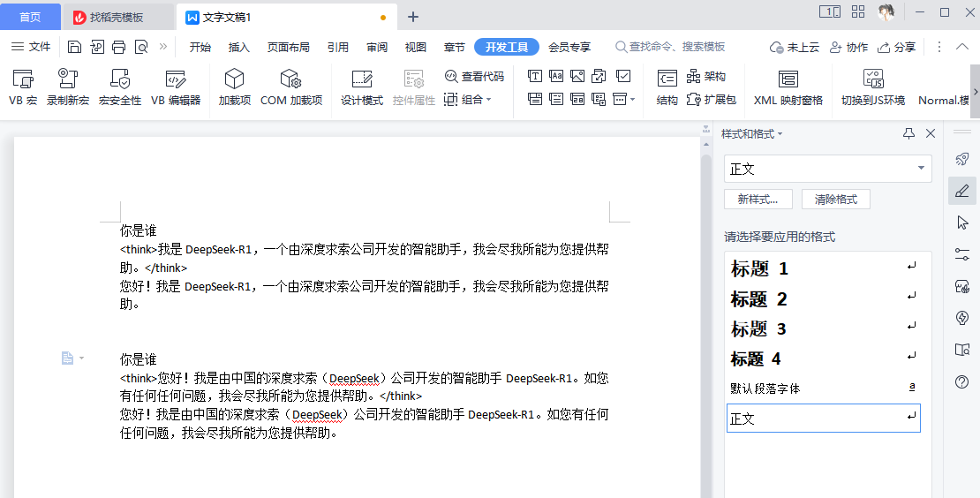The width and height of the screenshot is (980, 498).
Task: Show more ribbon items with right arrow
Action: pos(975,91)
